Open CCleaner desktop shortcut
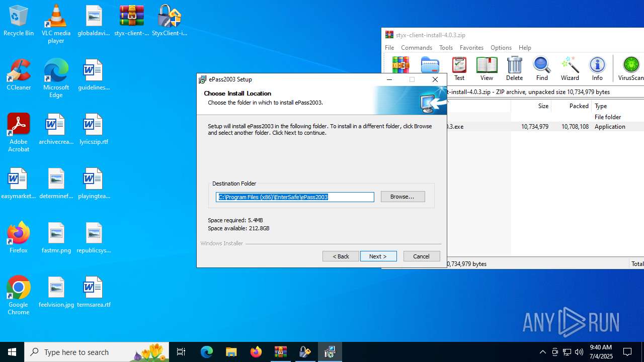Viewport: 644px width, 362px height. point(19,75)
